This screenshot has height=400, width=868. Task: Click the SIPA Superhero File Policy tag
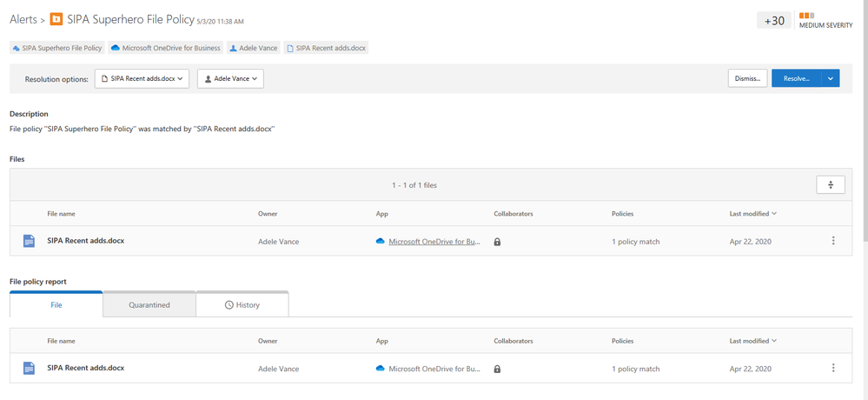tap(57, 48)
